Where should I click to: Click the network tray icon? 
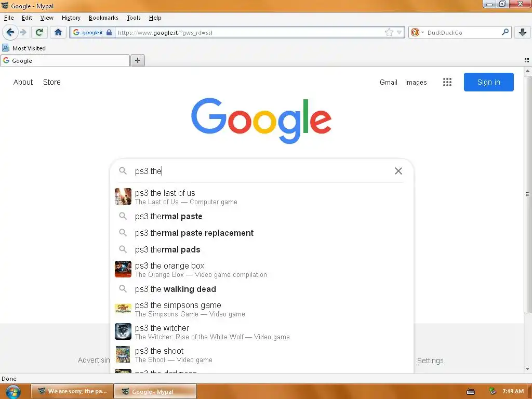(x=493, y=391)
